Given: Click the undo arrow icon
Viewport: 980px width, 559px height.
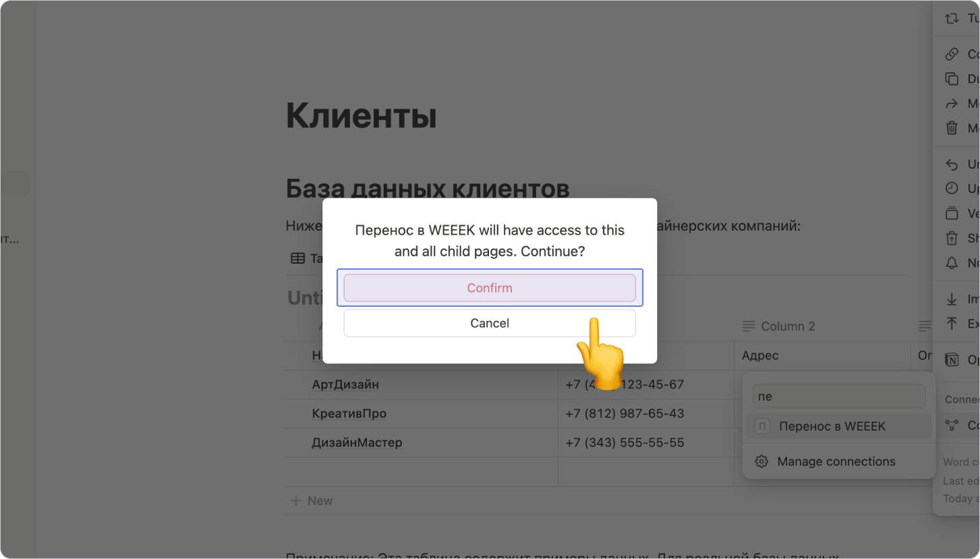Looking at the screenshot, I should pos(952,164).
